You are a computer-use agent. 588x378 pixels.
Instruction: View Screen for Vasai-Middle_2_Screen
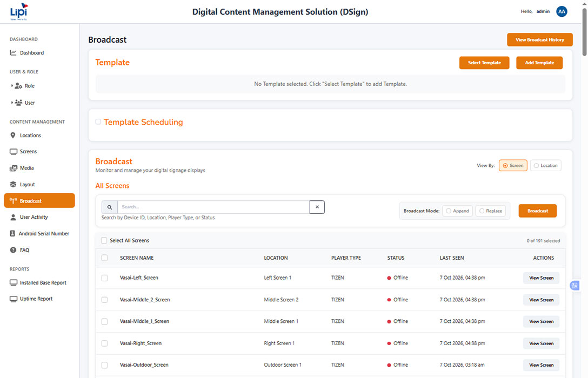(541, 300)
